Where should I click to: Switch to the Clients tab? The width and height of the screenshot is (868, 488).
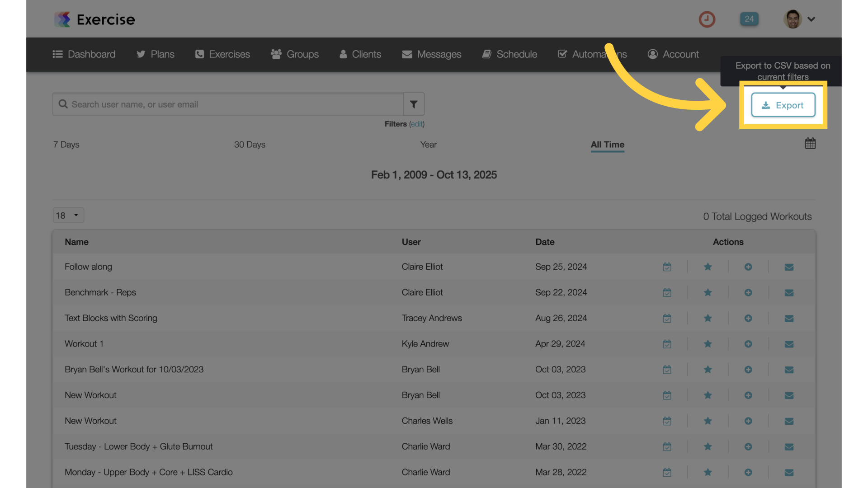tap(360, 54)
